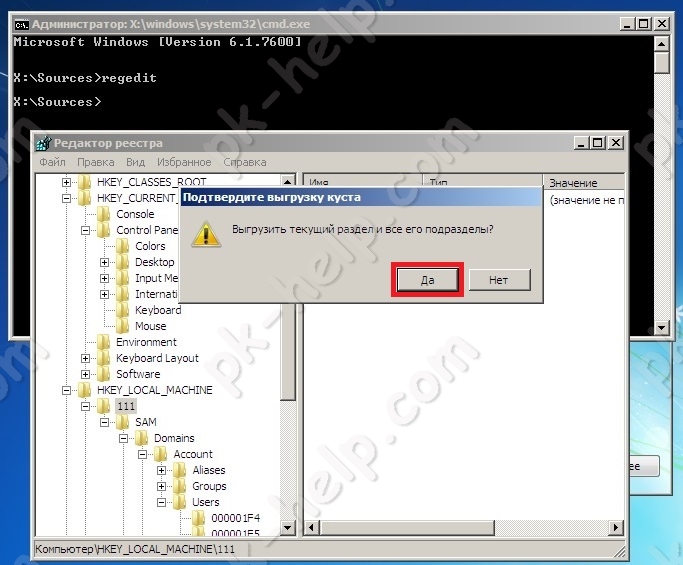Expand Input Method key

105,278
